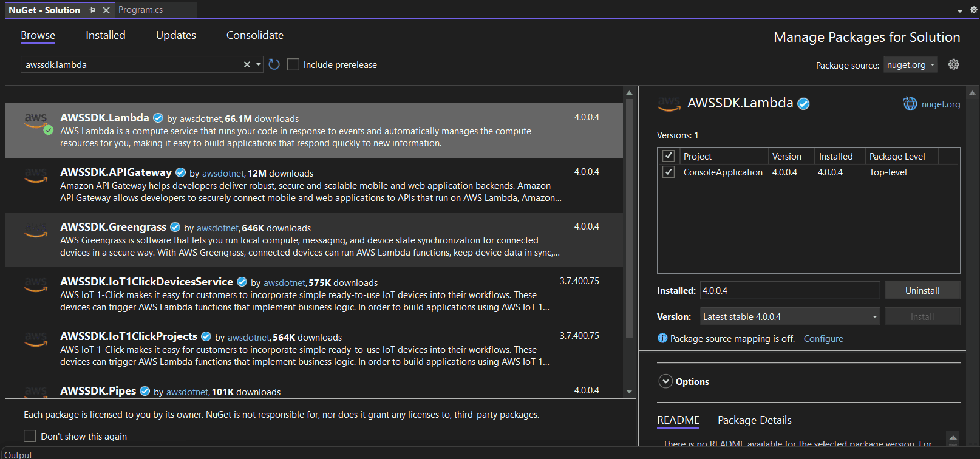Click package list scrollbar up arrow

click(629, 93)
